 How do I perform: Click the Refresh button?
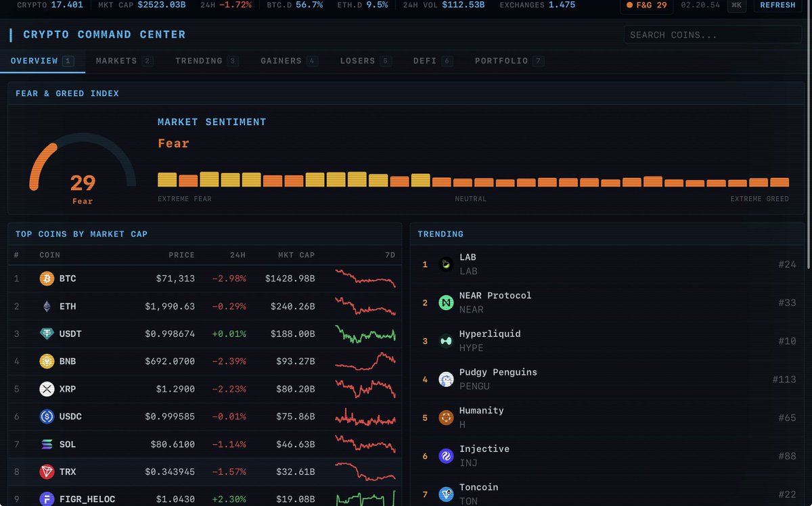tap(777, 5)
